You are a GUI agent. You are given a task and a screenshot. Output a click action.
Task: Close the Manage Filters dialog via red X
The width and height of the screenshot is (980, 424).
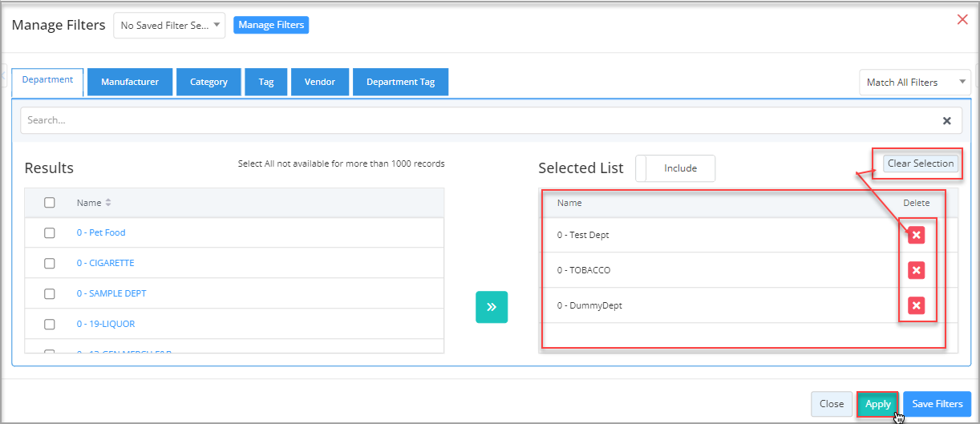tap(962, 19)
